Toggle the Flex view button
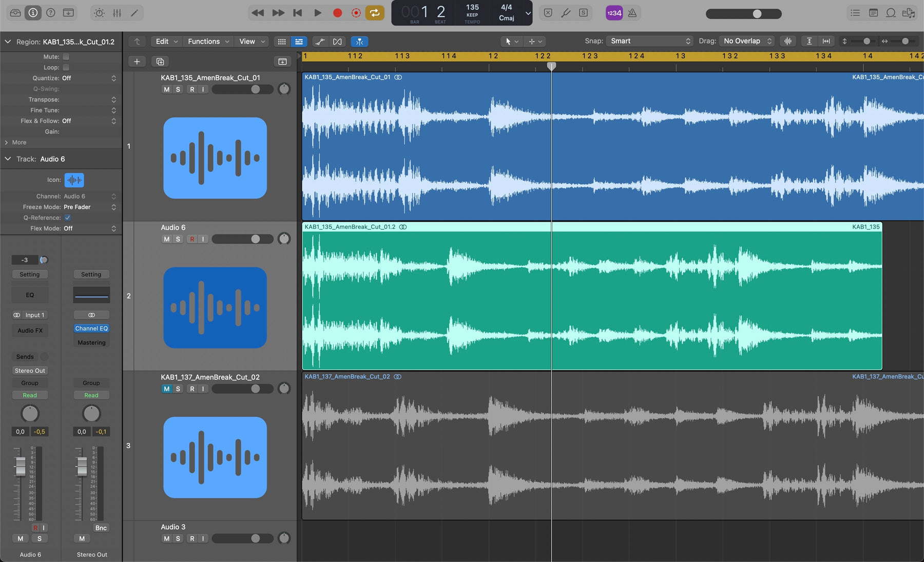 click(x=337, y=42)
